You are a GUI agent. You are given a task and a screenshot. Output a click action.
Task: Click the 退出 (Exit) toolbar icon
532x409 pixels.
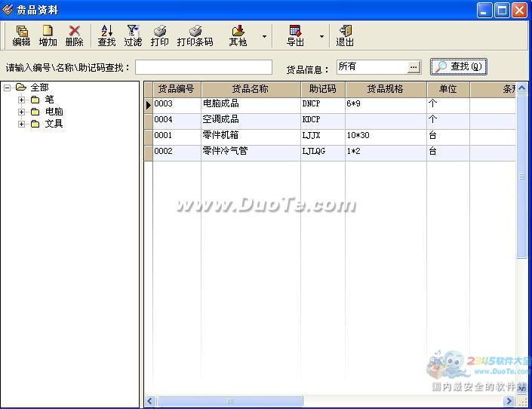point(345,35)
